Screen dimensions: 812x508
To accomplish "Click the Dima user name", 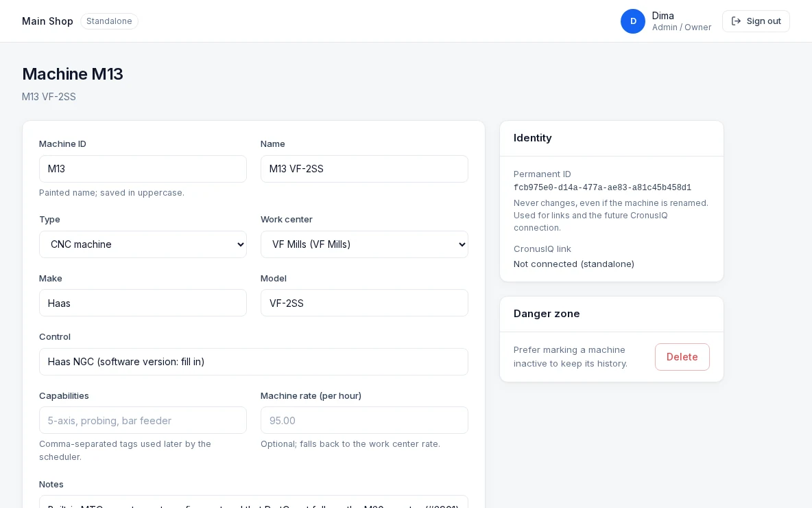I will pos(663,16).
